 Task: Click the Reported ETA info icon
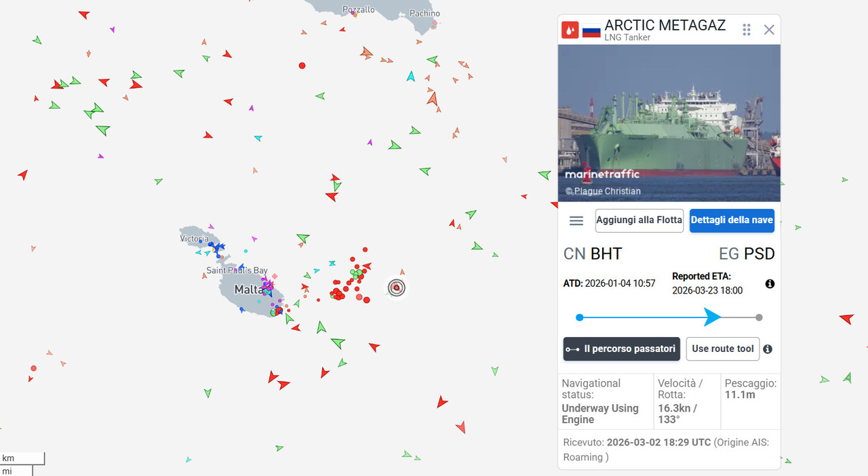coord(770,284)
